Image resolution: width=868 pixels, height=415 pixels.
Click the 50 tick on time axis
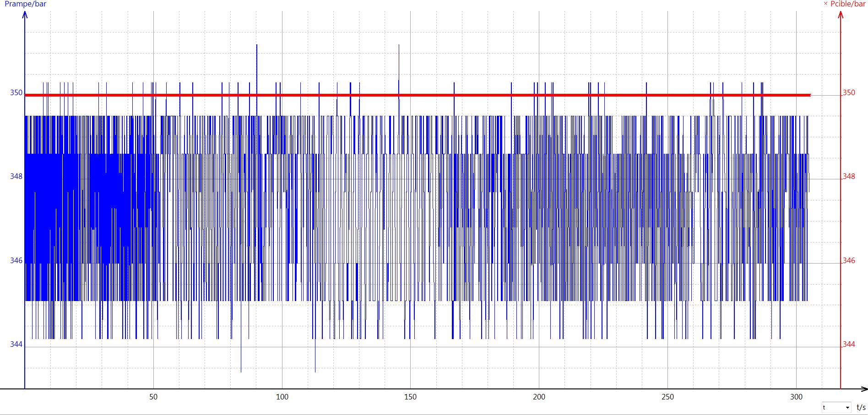[x=153, y=397]
